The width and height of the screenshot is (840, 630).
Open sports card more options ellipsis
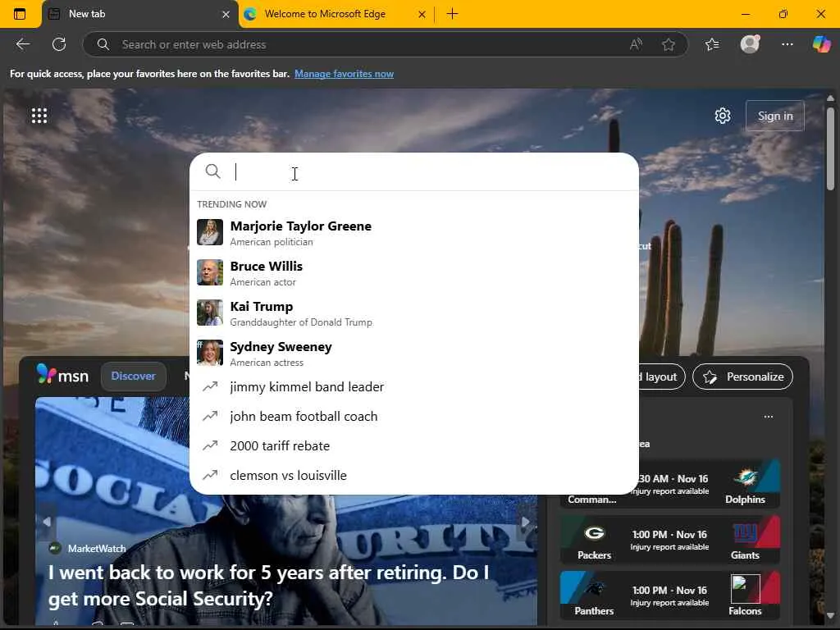click(x=768, y=416)
